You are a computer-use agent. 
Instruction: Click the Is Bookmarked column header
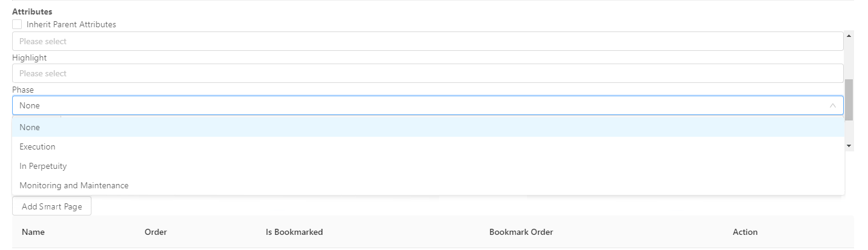[x=294, y=232]
